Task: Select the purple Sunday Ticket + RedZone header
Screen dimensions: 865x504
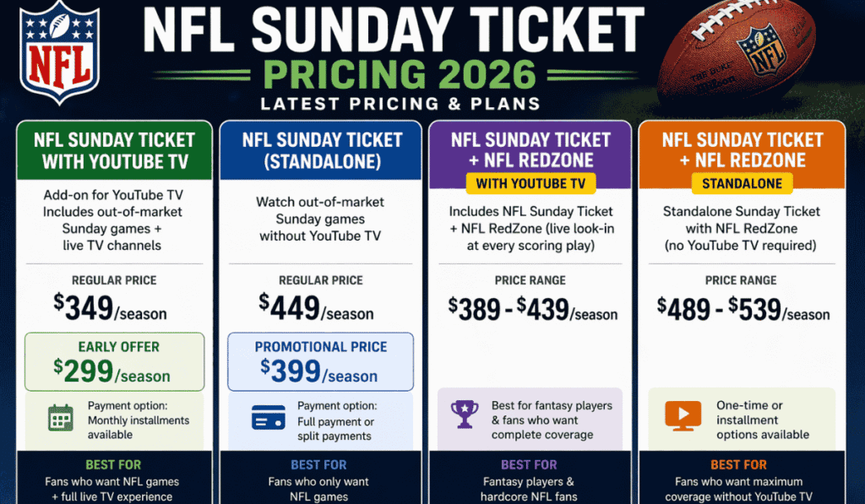Action: pos(530,149)
